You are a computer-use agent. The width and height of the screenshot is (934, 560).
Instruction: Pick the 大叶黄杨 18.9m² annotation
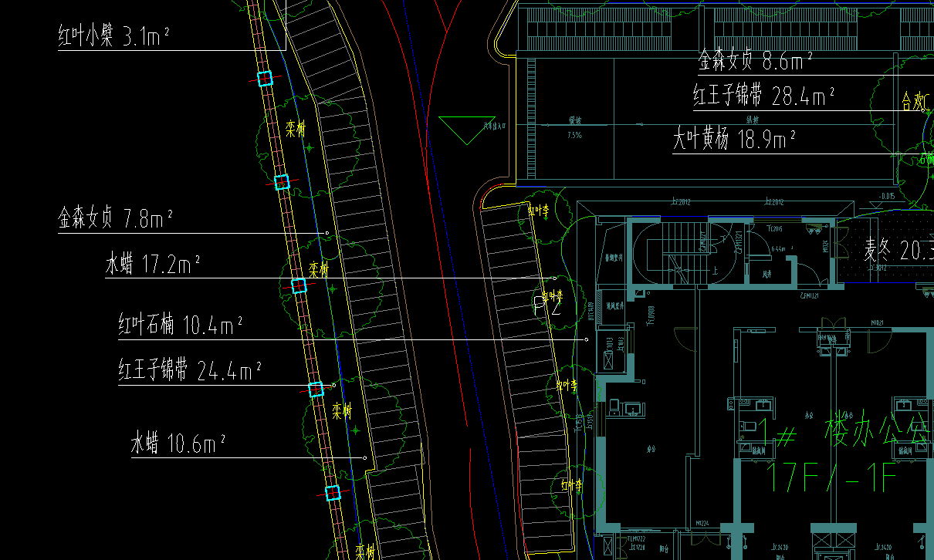pyautogui.click(x=734, y=140)
